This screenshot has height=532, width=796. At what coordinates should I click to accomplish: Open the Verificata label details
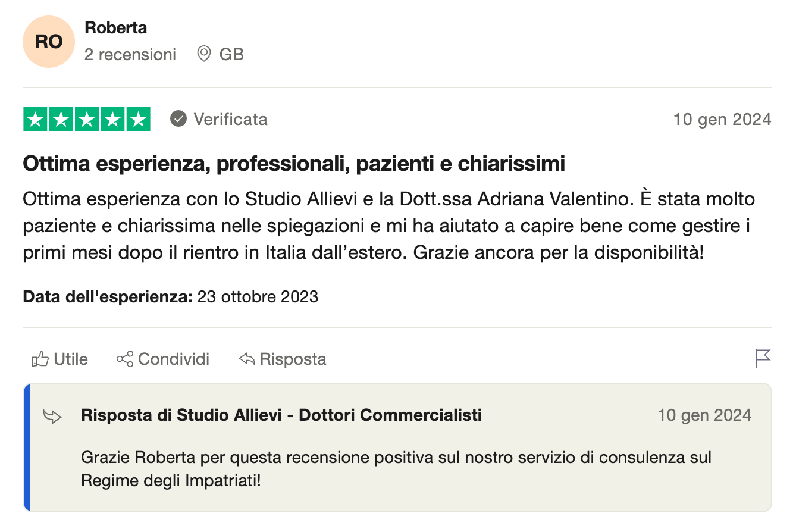click(x=230, y=119)
